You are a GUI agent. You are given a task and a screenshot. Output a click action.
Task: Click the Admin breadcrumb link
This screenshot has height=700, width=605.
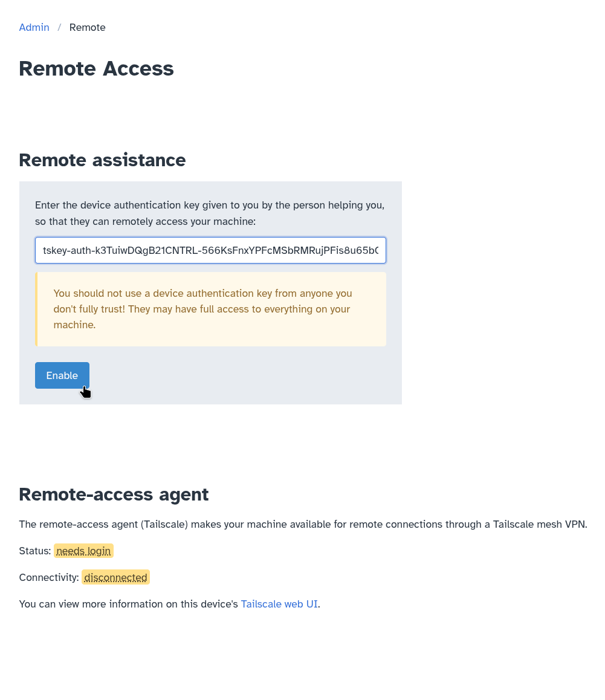point(34,27)
